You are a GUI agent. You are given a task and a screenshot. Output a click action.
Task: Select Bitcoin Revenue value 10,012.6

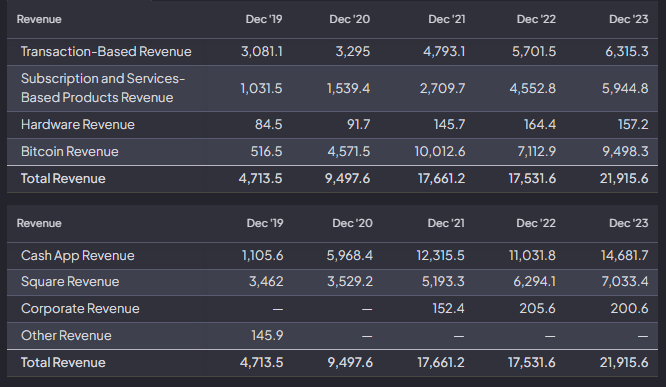[440, 152]
